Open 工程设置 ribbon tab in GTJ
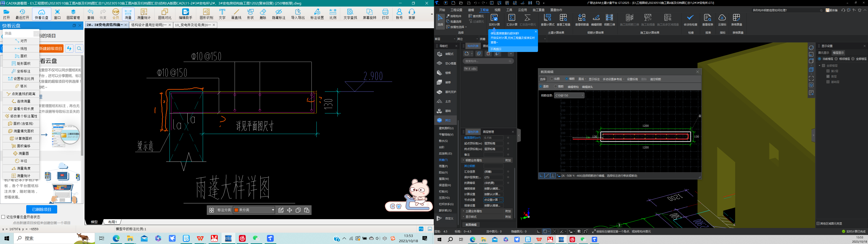868x244 pixels. pos(456,10)
